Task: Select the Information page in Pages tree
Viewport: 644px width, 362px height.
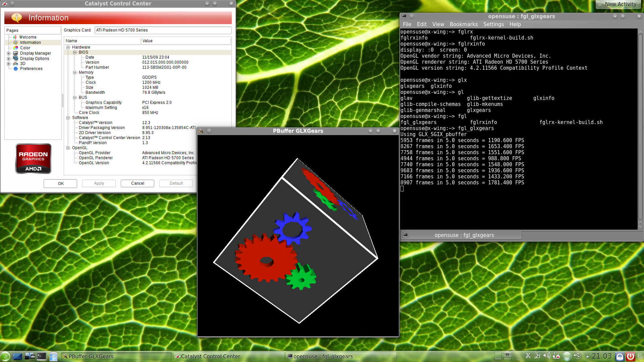Action: pyautogui.click(x=30, y=43)
